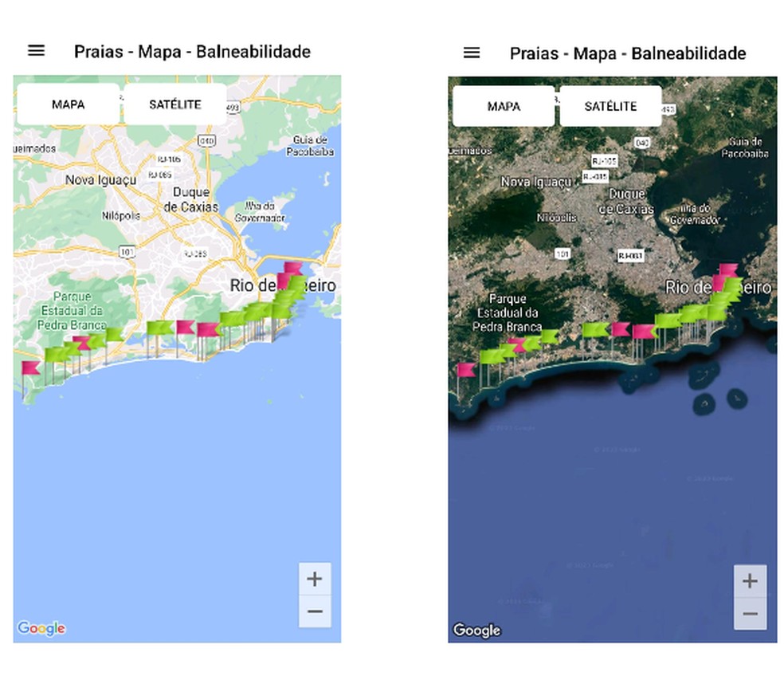Click route 101 shield on left map
This screenshot has height=676, width=784.
[x=127, y=252]
